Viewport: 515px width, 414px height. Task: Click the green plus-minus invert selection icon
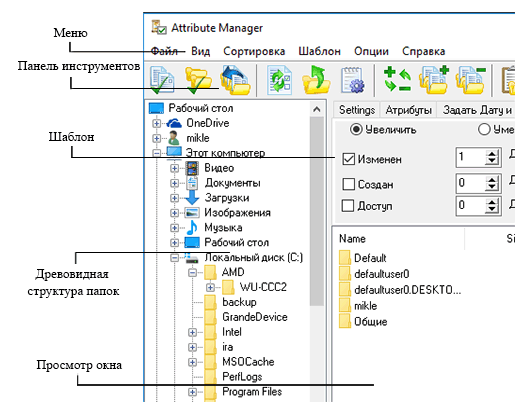(397, 79)
